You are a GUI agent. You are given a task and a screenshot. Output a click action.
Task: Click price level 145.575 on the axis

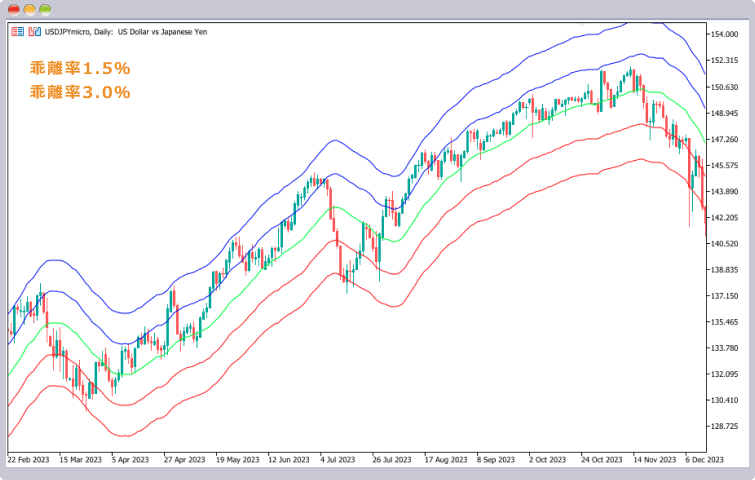pos(724,165)
